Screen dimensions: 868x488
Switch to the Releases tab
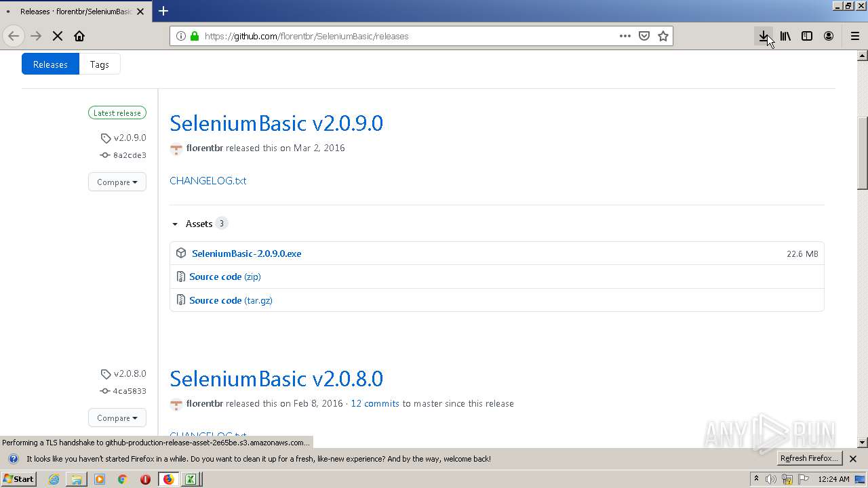point(50,64)
